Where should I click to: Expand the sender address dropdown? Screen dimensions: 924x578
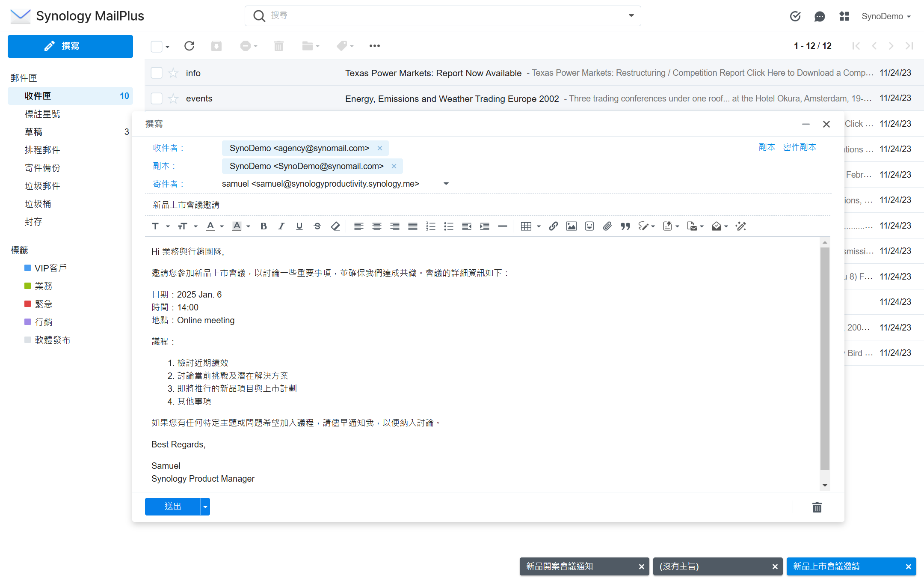[446, 184]
